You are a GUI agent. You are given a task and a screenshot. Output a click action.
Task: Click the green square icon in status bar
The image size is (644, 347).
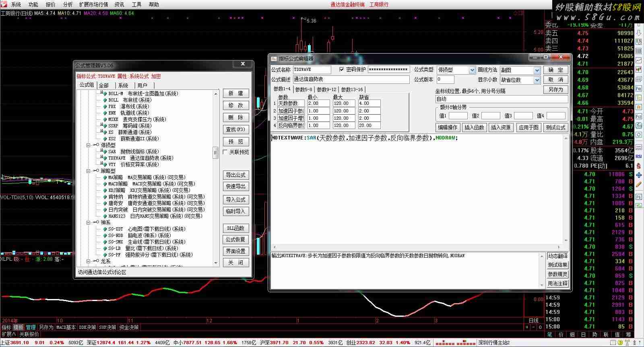click(620, 342)
